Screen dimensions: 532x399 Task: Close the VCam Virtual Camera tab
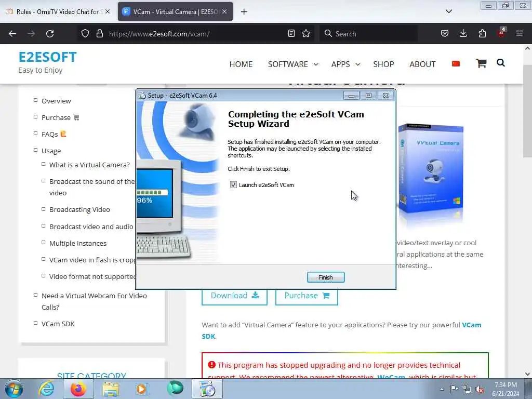tap(224, 11)
